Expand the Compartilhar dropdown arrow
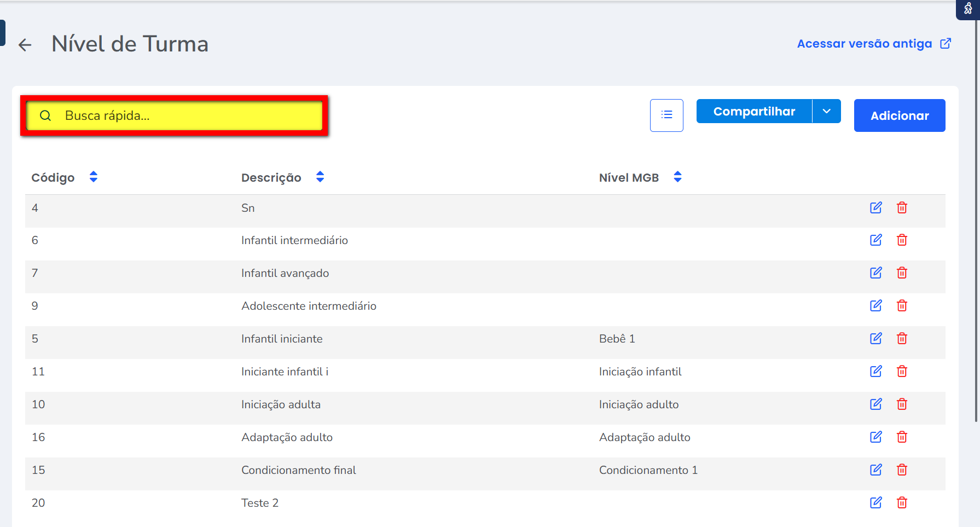The height and width of the screenshot is (527, 980). pos(826,111)
